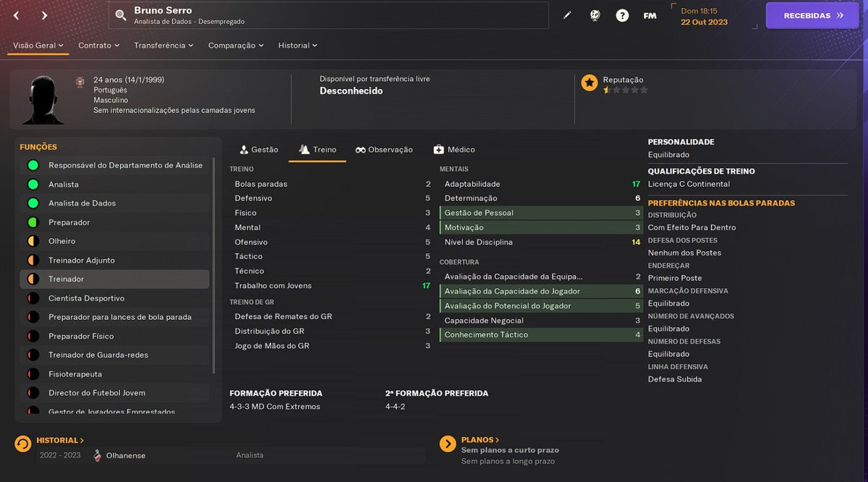Expand the Historial top menu

[x=298, y=45]
